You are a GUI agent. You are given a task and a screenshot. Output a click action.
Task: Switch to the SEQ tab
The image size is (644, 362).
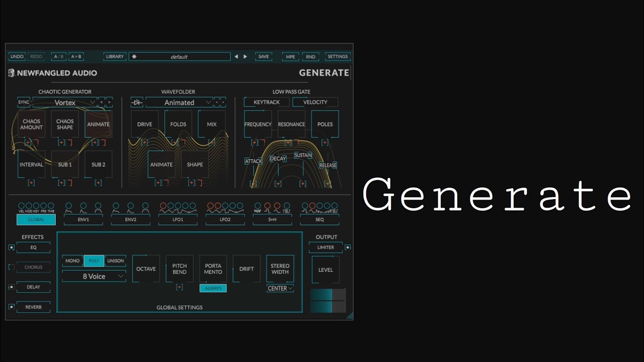click(319, 220)
